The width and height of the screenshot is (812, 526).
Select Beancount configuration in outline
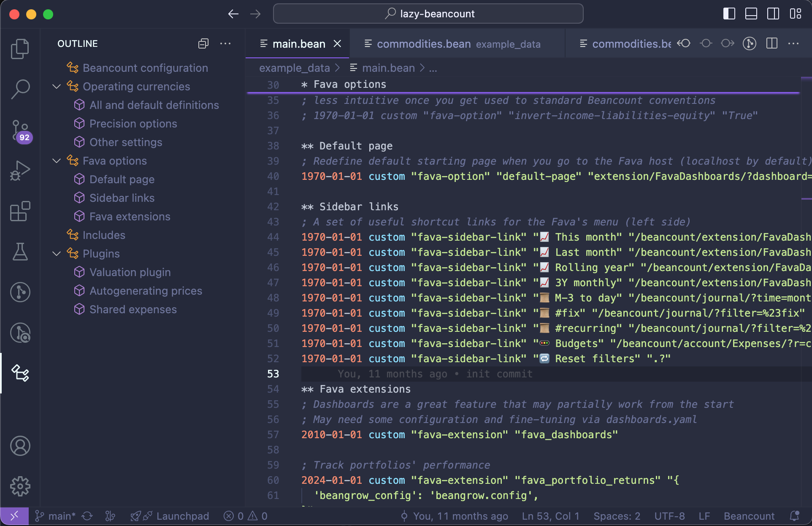145,68
